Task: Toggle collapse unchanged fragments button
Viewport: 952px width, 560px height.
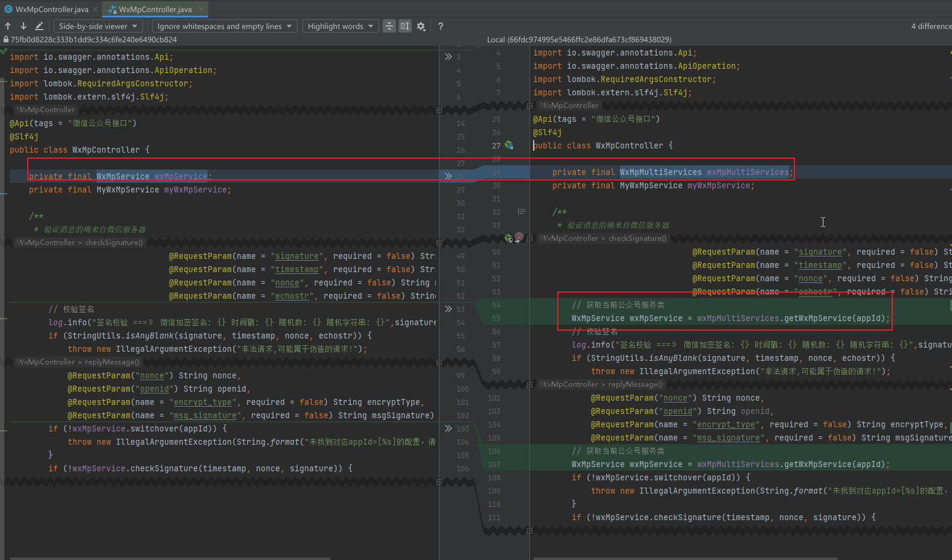Action: tap(389, 26)
